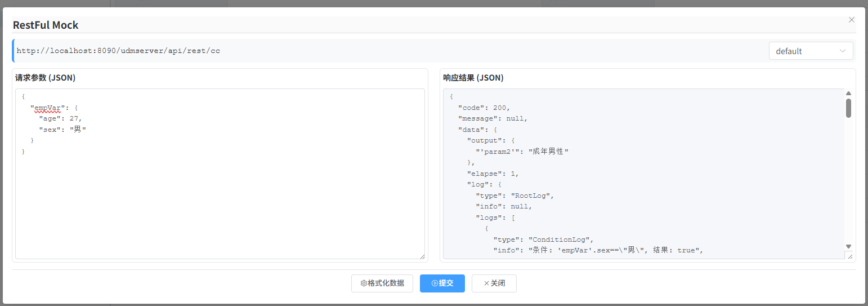This screenshot has height=306, width=868.
Task: Click the X icon on 关闭 button
Action: [486, 283]
